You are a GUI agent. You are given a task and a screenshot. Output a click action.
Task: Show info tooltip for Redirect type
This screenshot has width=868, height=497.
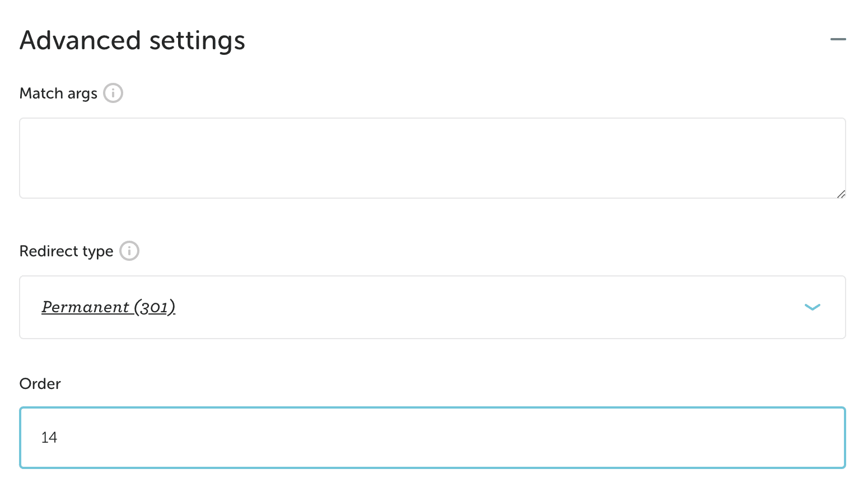pyautogui.click(x=129, y=251)
